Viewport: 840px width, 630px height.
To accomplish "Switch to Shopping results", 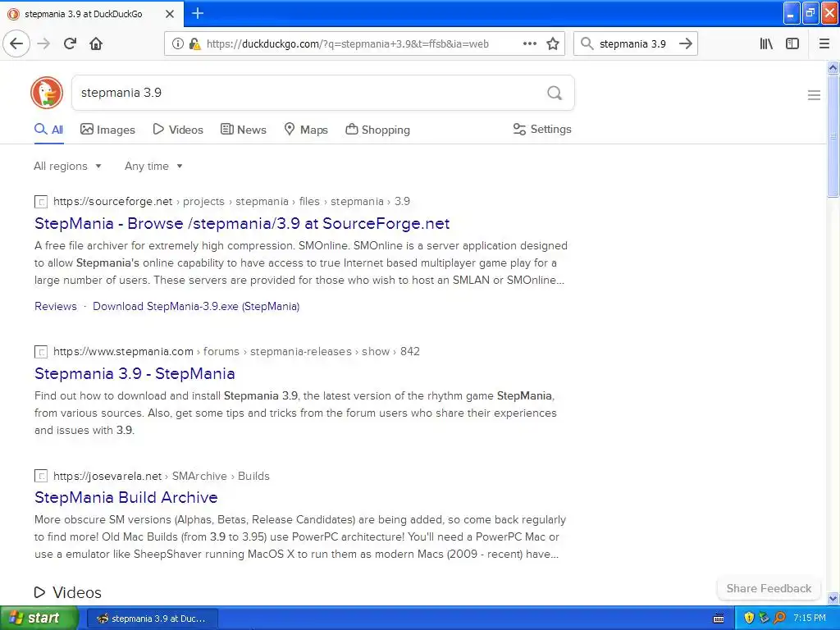I will (377, 130).
